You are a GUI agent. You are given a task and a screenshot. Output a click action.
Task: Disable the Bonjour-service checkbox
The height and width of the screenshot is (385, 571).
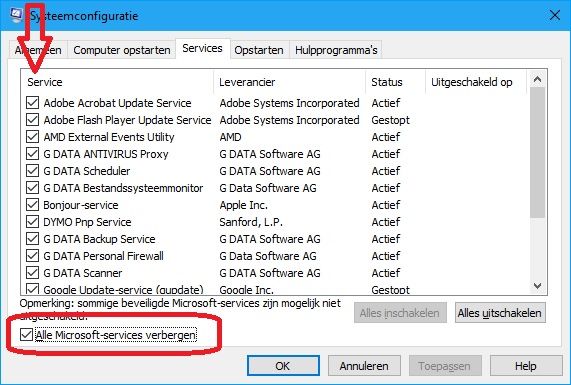32,205
